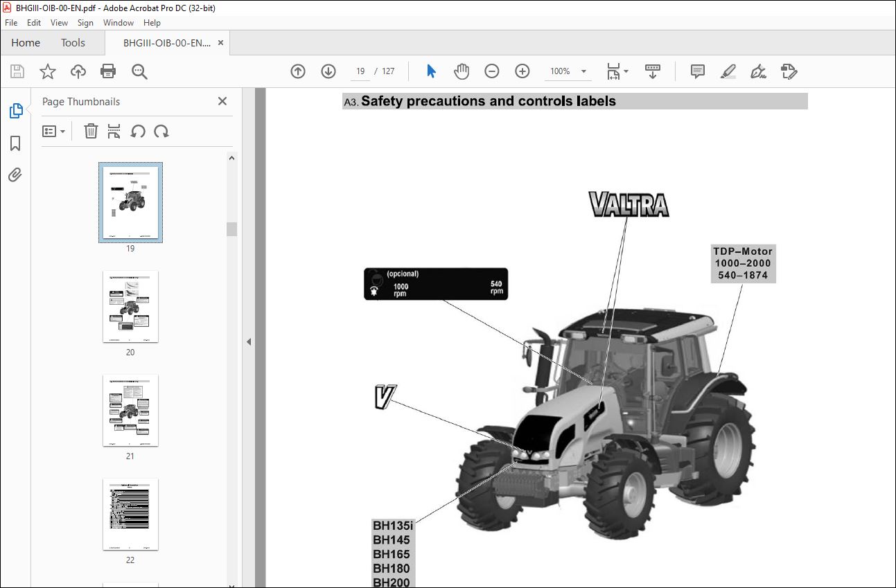This screenshot has width=896, height=588.
Task: Click the Safety precautions and controls labels heading
Action: click(489, 101)
